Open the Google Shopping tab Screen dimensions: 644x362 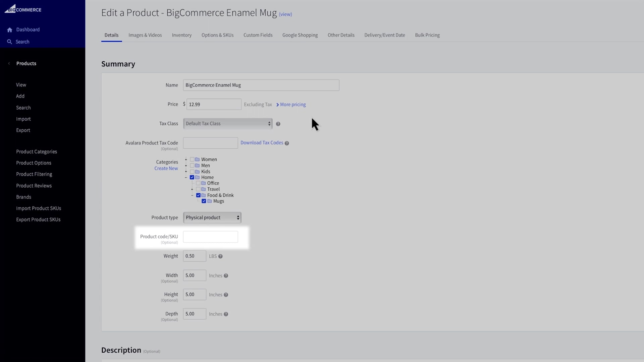coord(300,35)
